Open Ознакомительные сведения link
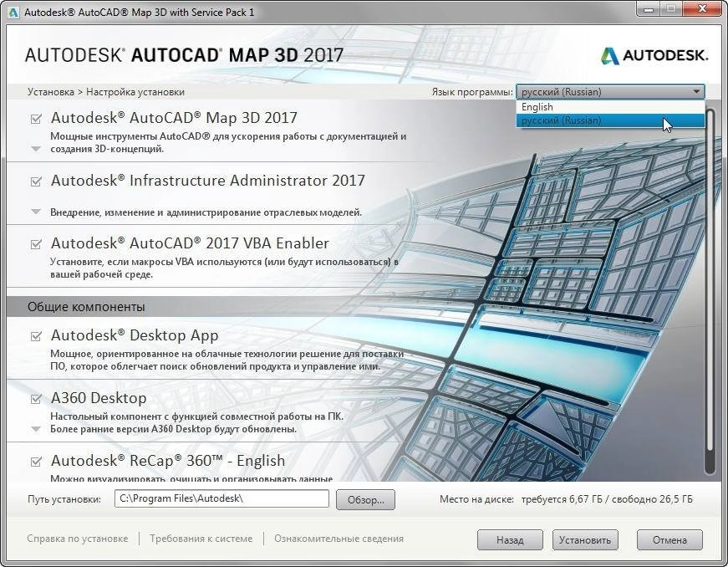This screenshot has height=567, width=728. click(339, 539)
